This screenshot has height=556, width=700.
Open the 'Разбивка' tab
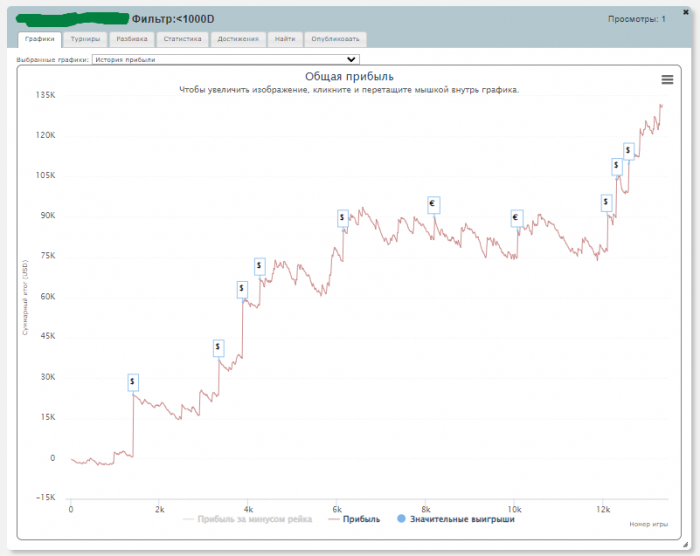click(132, 39)
